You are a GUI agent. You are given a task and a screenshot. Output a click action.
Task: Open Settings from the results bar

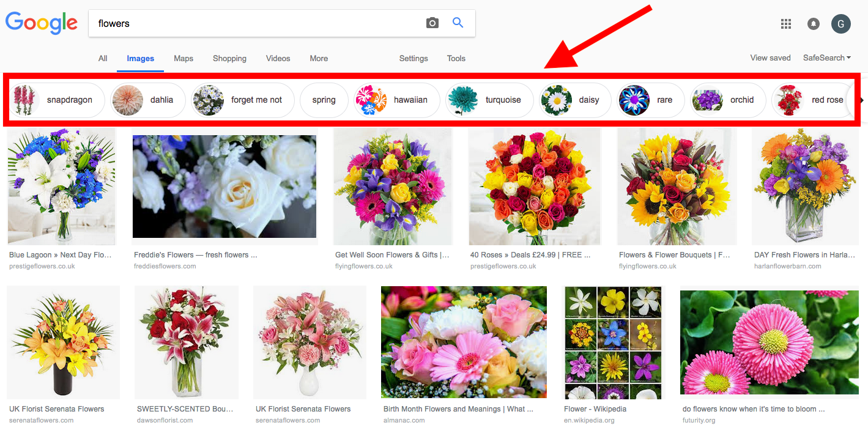(x=413, y=58)
